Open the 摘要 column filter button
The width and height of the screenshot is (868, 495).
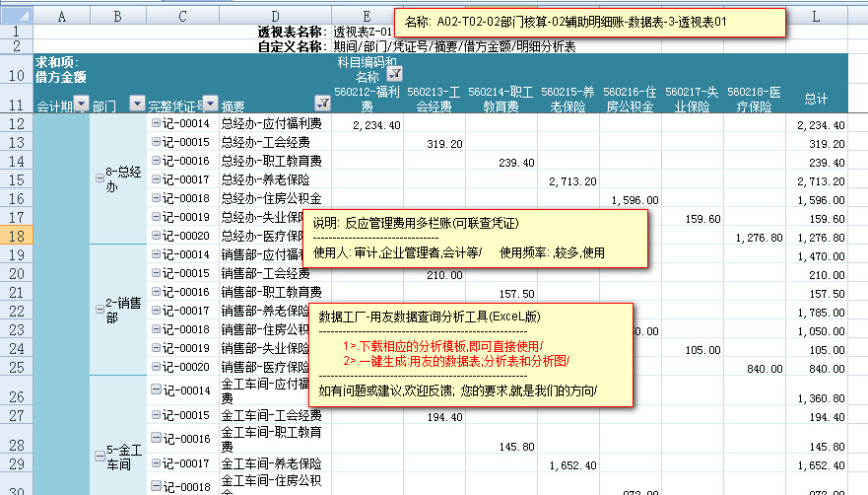322,104
